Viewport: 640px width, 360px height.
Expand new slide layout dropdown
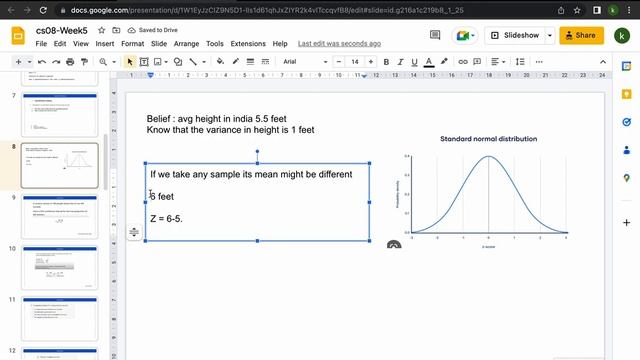(x=29, y=62)
